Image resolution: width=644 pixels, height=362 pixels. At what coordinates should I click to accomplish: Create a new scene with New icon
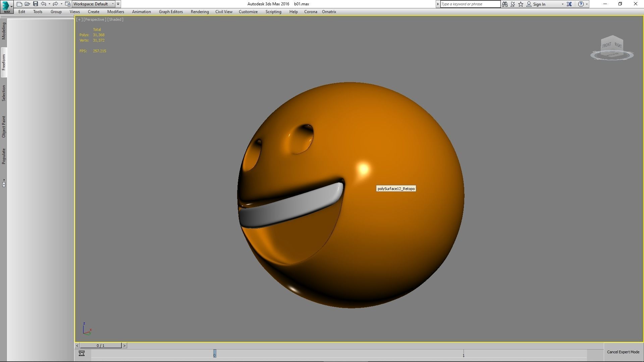(19, 4)
